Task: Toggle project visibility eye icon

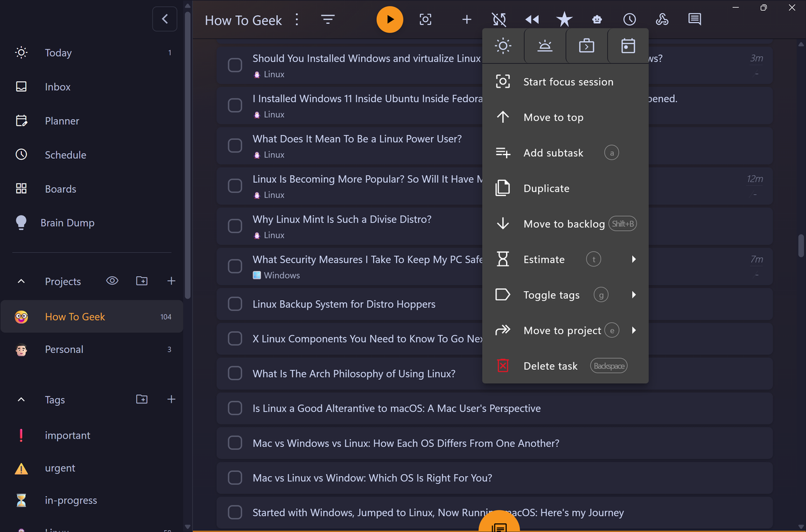Action: click(112, 281)
